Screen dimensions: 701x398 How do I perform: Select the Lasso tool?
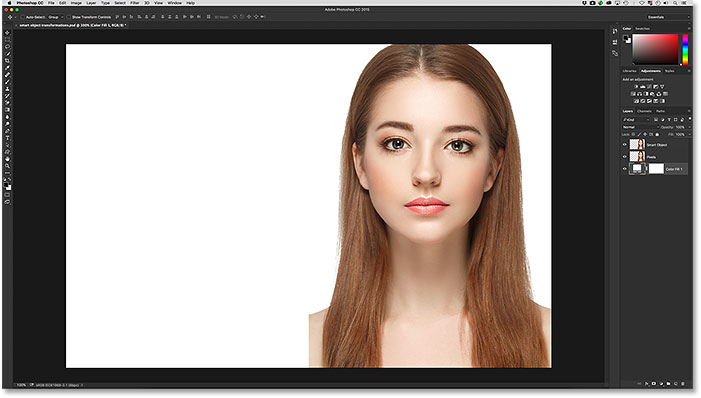8,47
